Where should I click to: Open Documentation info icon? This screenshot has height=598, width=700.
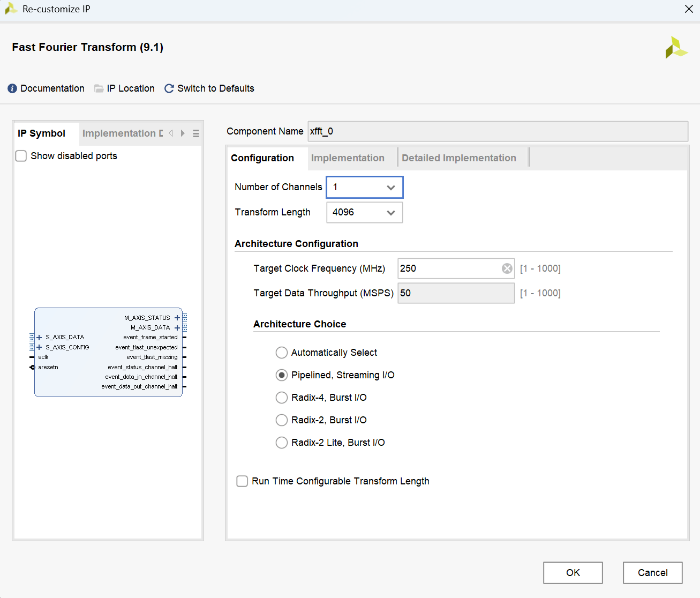click(x=12, y=88)
